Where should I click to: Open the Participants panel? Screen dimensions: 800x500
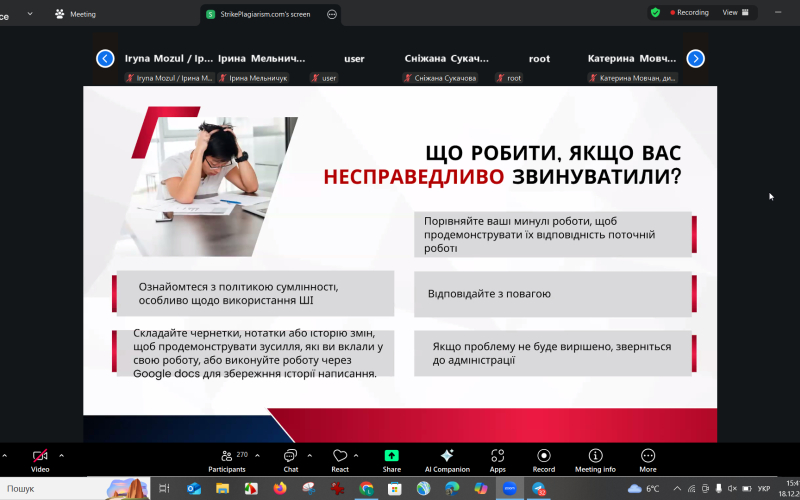click(x=226, y=457)
